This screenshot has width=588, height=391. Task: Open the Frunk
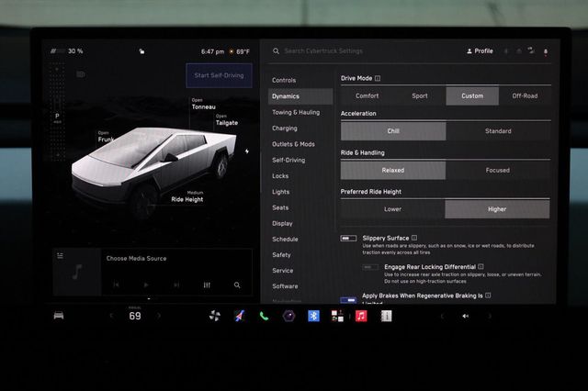pos(106,137)
